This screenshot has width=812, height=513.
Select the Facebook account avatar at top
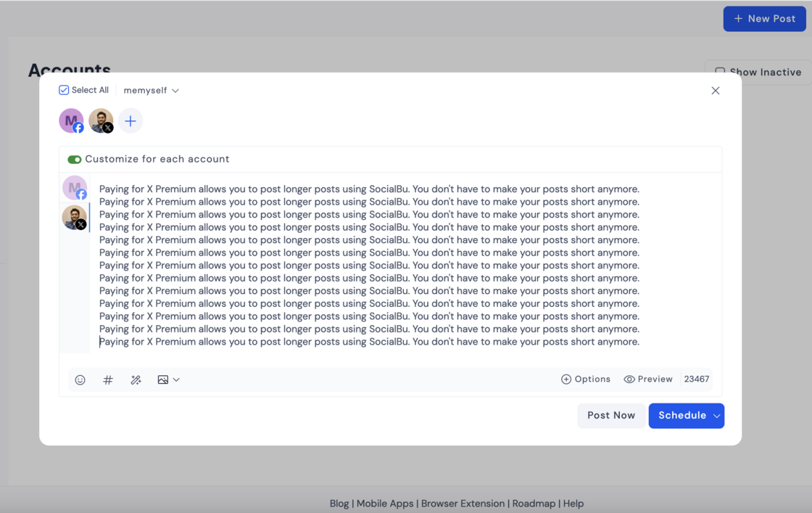click(x=71, y=121)
